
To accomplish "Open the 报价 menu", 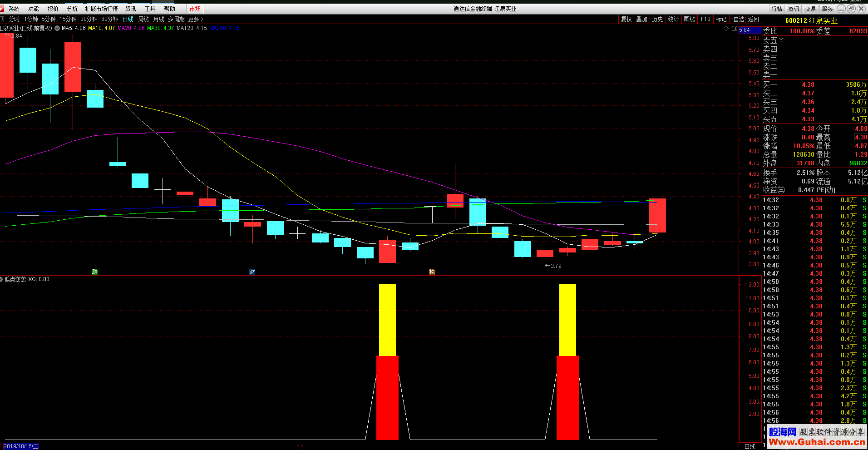I will point(53,9).
